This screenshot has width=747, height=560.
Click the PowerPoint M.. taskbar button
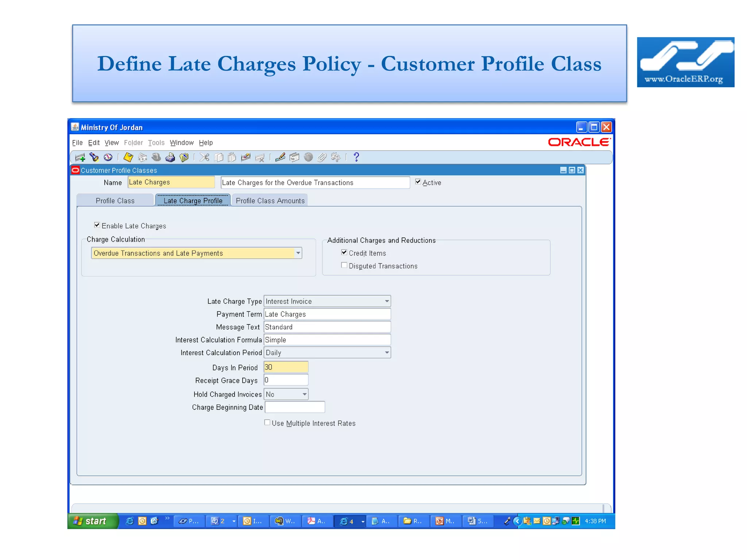pos(446,521)
